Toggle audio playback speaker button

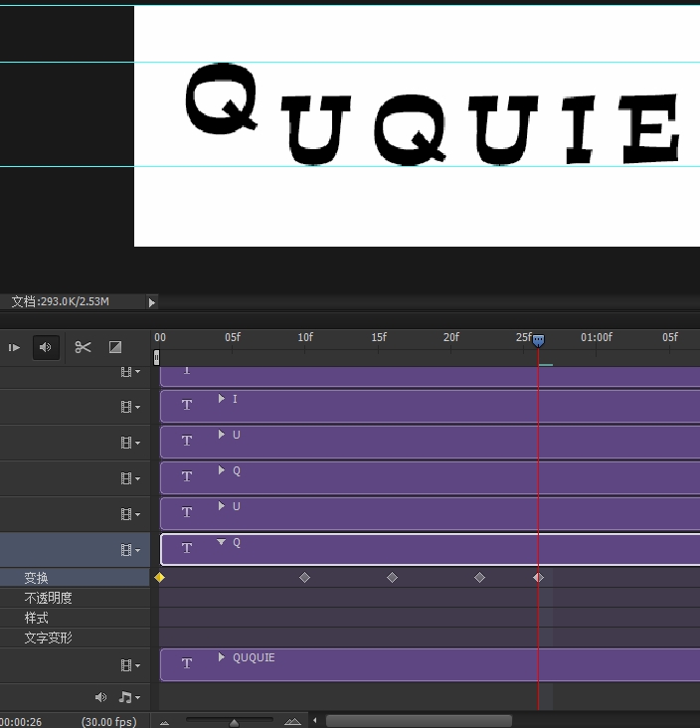coord(45,347)
